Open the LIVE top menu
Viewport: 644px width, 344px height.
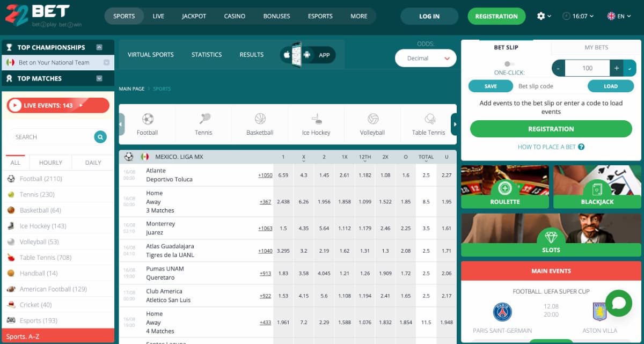pos(158,16)
